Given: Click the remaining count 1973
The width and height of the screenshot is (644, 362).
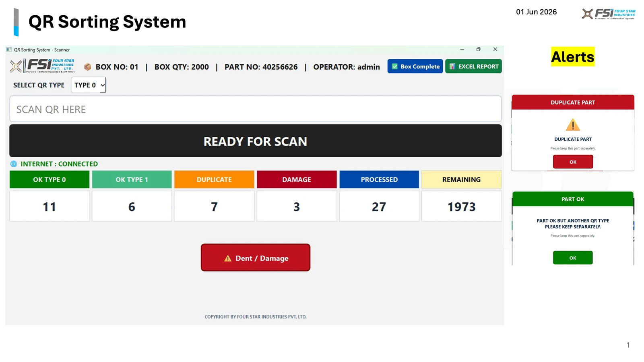Looking at the screenshot, I should 462,206.
